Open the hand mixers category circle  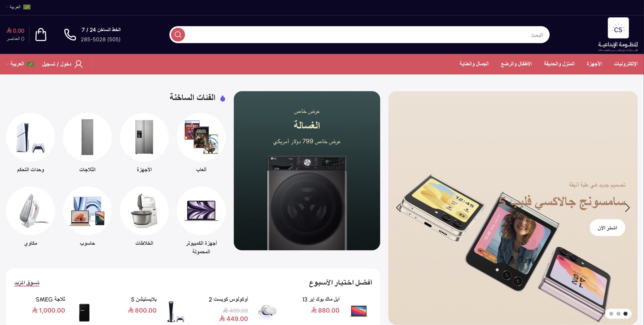(144, 211)
